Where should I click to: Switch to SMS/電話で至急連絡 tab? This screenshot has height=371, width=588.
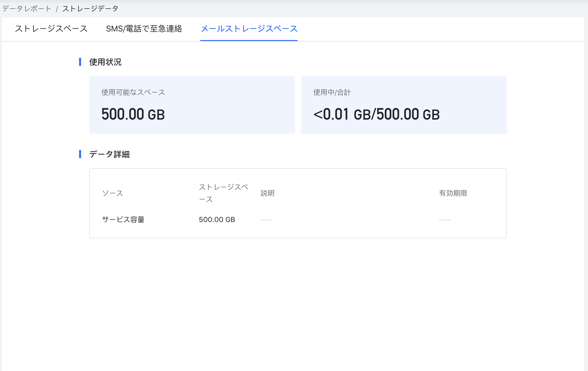[x=144, y=29]
